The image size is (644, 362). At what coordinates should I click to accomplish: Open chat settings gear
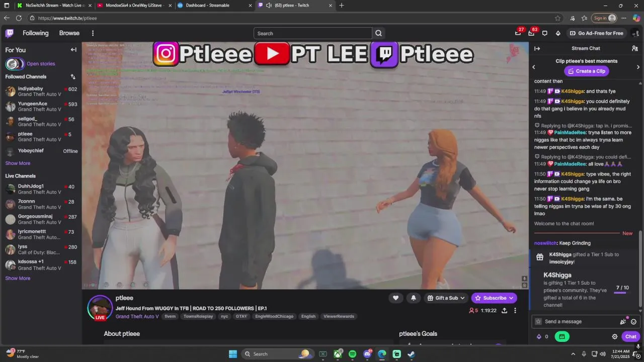point(615,337)
